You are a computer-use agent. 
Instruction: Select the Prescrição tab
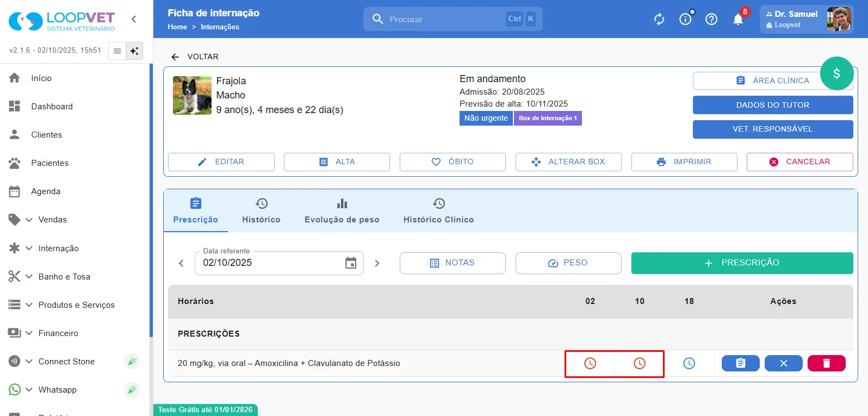point(196,211)
